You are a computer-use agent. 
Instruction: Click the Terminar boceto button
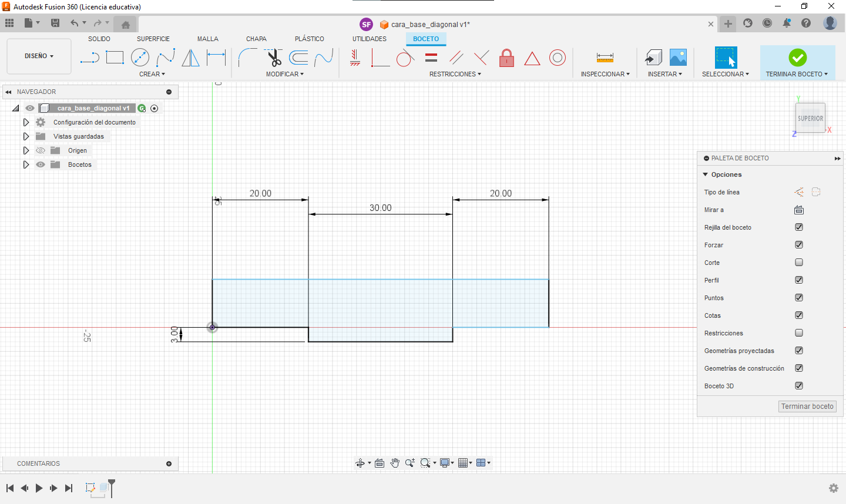tap(807, 406)
